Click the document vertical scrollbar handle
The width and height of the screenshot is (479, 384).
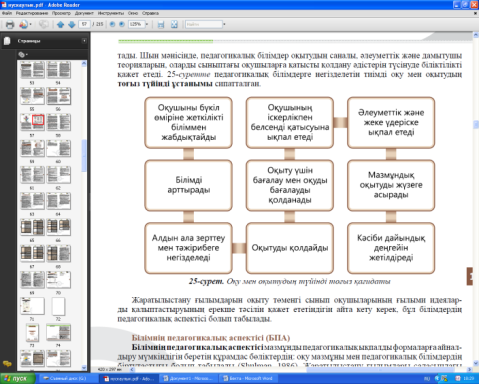click(x=476, y=124)
